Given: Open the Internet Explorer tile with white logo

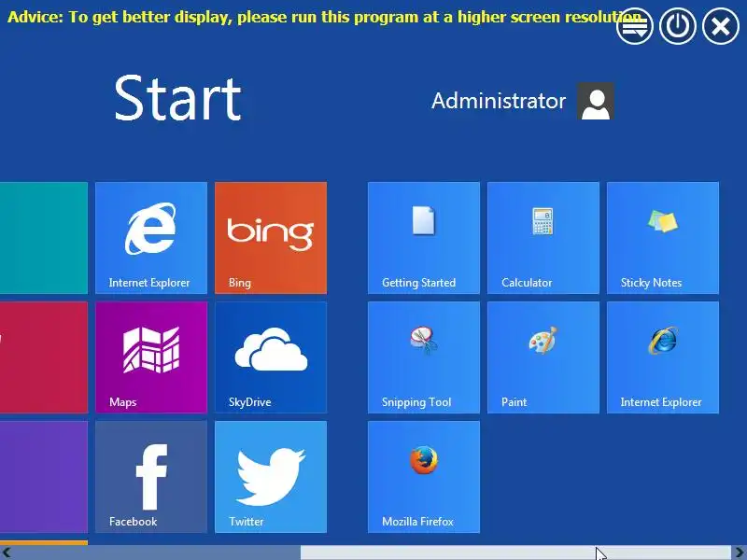Looking at the screenshot, I should pyautogui.click(x=151, y=238).
